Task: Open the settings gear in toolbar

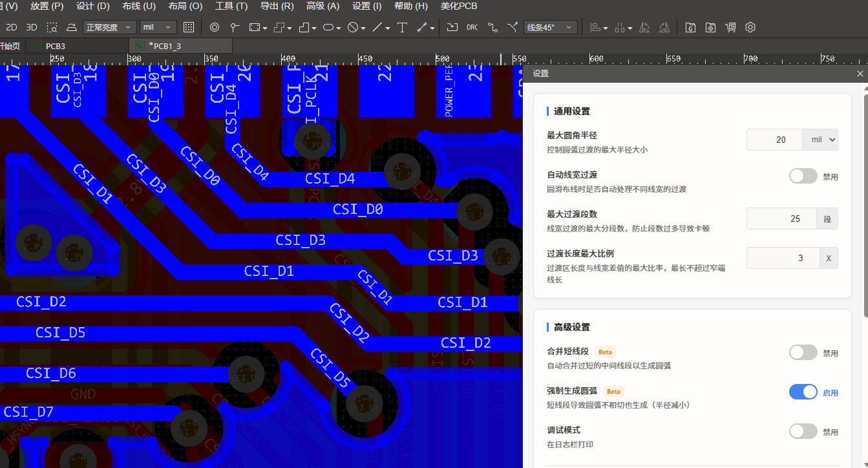Action: 750,27
